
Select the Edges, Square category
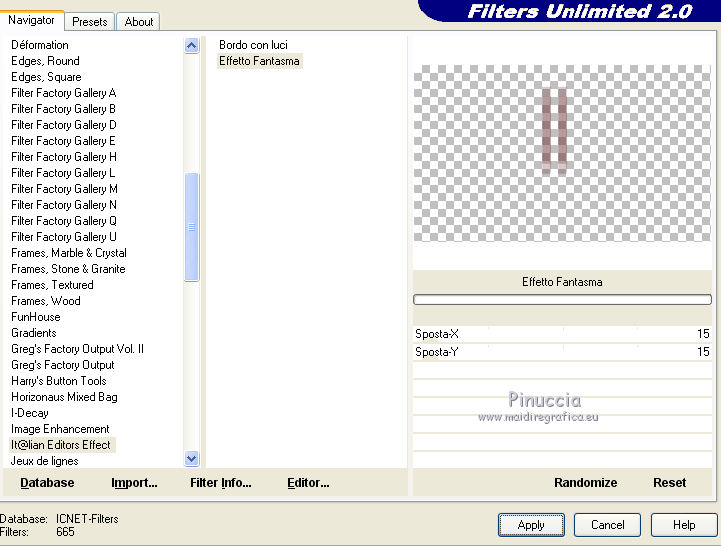click(46, 77)
